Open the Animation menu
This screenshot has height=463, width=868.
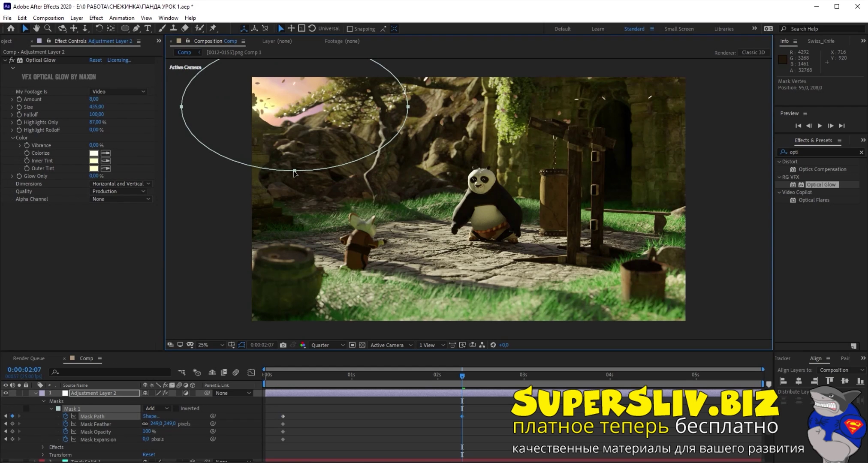(x=121, y=18)
